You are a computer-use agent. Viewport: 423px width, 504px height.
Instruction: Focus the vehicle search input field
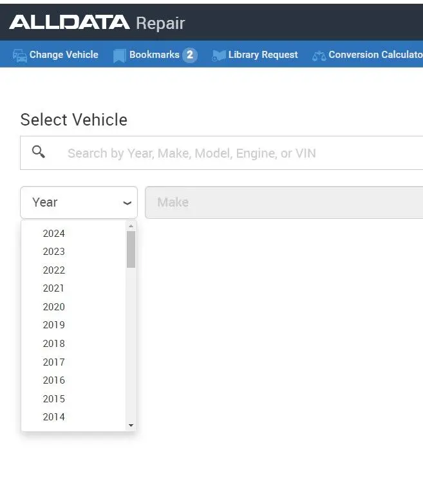221,153
